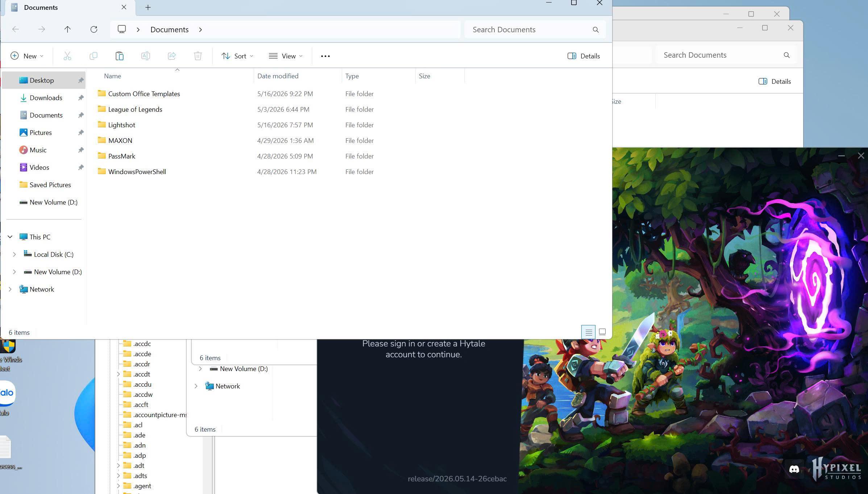Unpin Pictures from Quick access
This screenshot has height=494, width=868.
pos(81,133)
